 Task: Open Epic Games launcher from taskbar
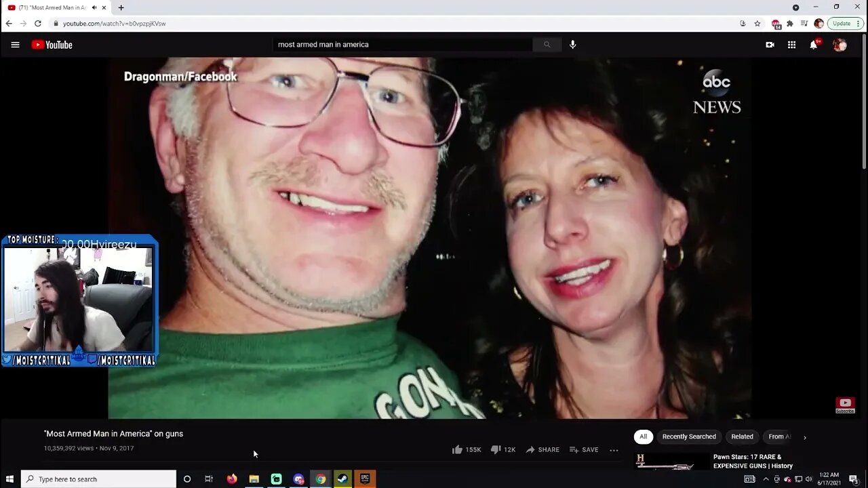click(x=365, y=479)
